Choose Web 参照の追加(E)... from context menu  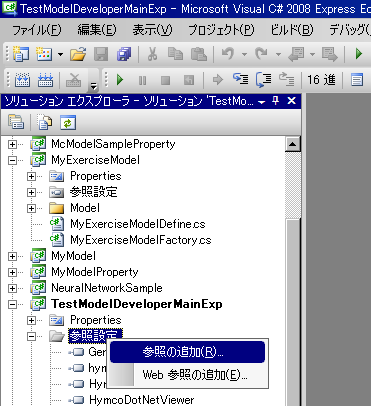point(187,375)
